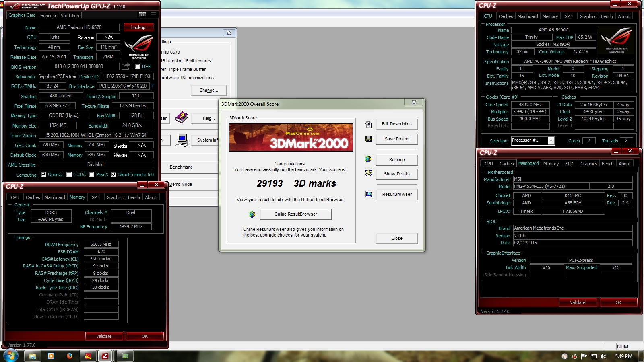644x362 pixels.
Task: Switch to the GPU-Z green card taskbar icon
Action: pos(125,356)
